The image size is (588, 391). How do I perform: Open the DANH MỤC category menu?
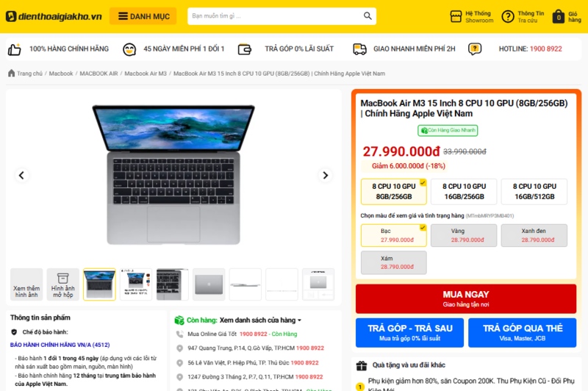(x=143, y=16)
